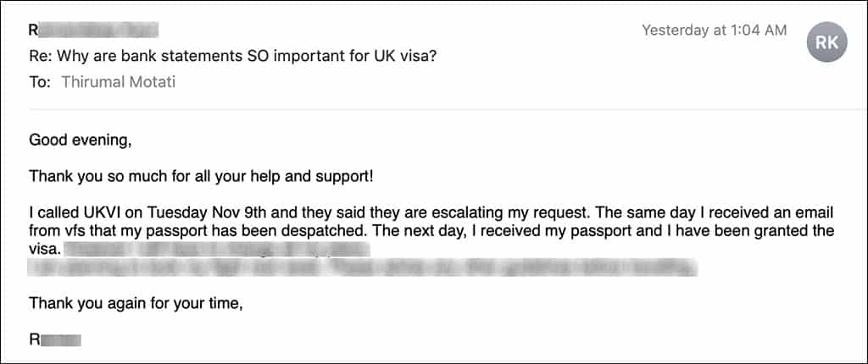Click the RK sender avatar circle
The height and width of the screenshot is (364, 868).
point(826,42)
